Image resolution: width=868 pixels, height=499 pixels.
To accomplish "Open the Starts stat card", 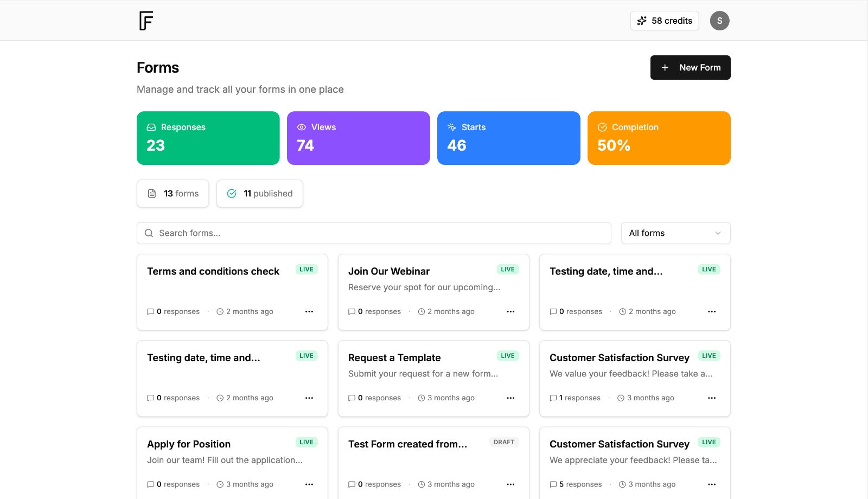I will [x=509, y=138].
